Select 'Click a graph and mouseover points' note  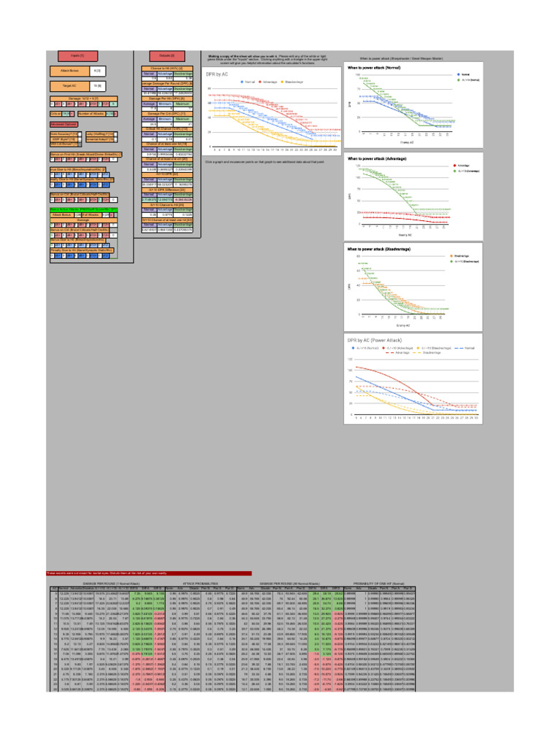(265, 162)
